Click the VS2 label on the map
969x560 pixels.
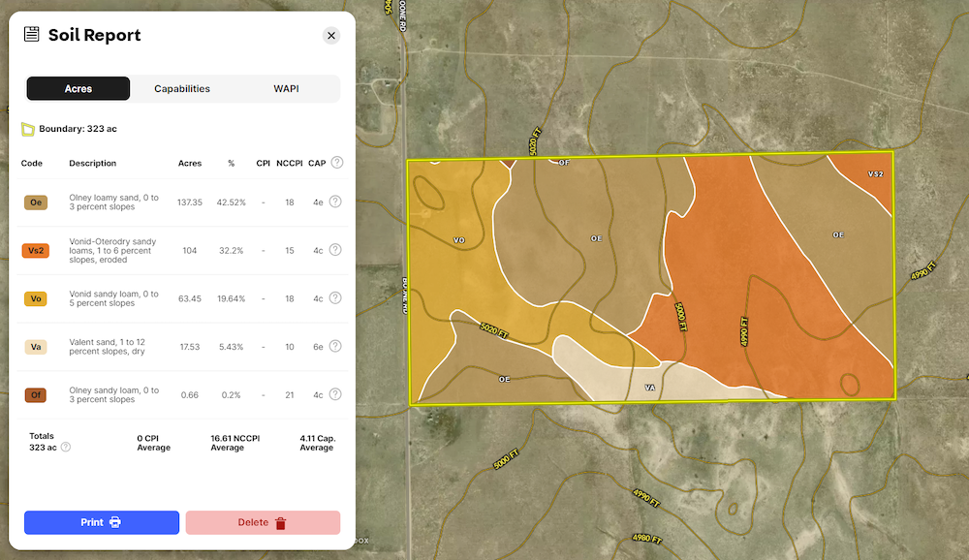875,174
